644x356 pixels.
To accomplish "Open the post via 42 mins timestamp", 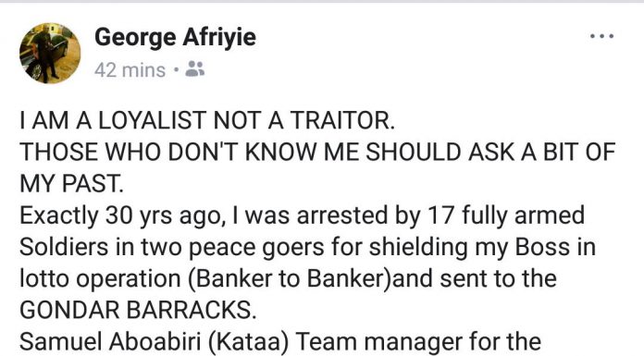I will [x=130, y=69].
